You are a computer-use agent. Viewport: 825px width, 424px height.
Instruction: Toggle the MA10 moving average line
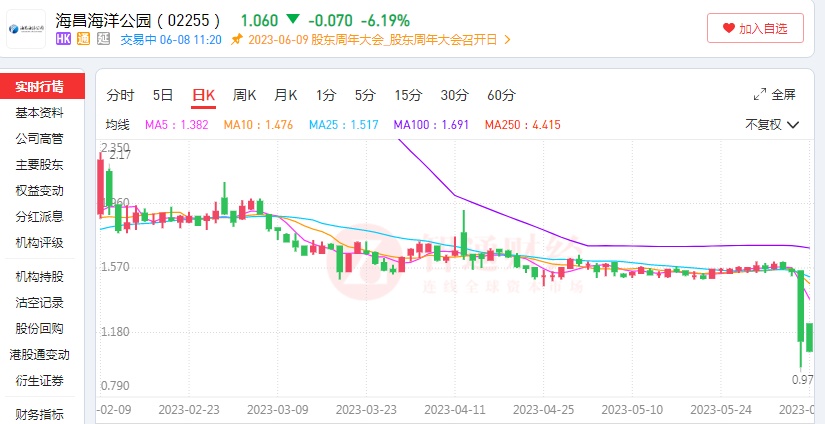click(x=258, y=125)
